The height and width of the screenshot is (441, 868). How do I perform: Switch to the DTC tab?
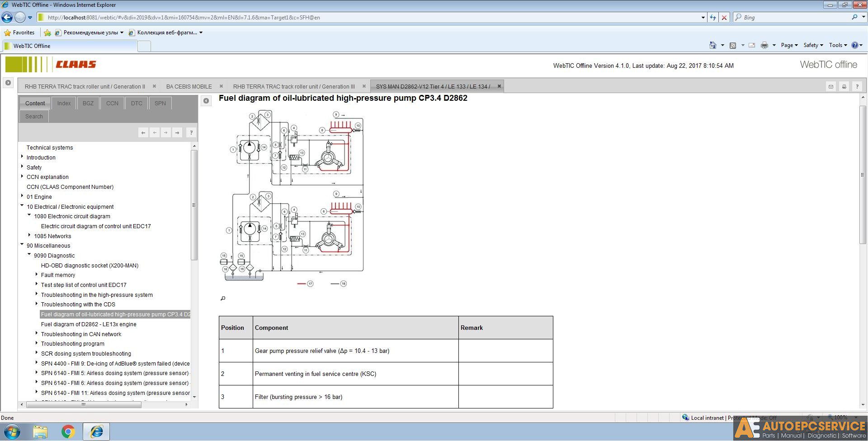137,103
